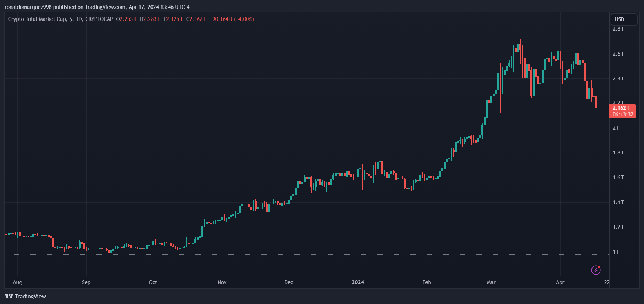Viewport: 644px width, 304px height.
Task: Click the Dec label on time axis
Action: click(289, 282)
